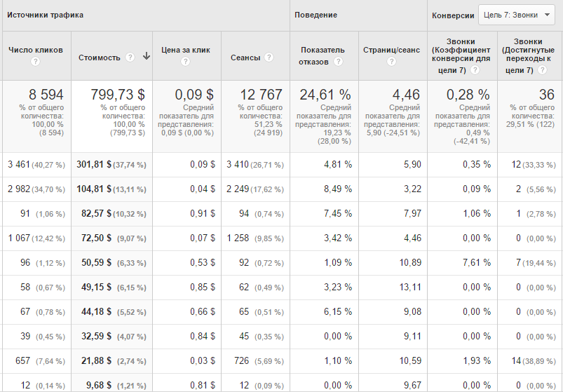Click help icon under Страниц/сеанс
563x392 pixels.
pyautogui.click(x=391, y=62)
